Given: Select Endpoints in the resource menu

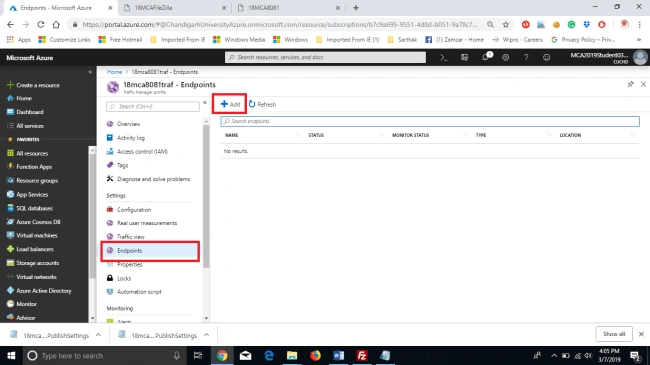Looking at the screenshot, I should click(150, 251).
